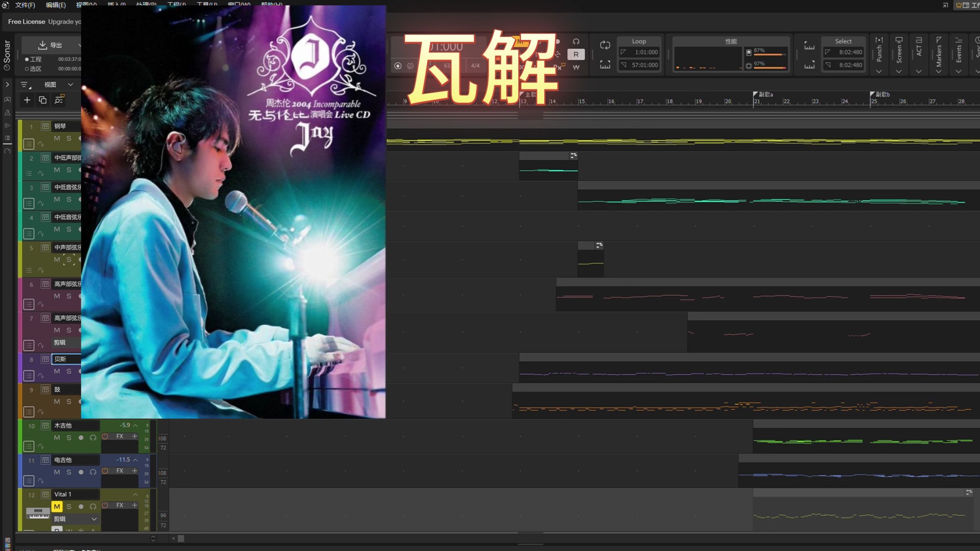Screen dimensions: 980x551
Task: Toggle FX rack power on 木吉他
Action: pyautogui.click(x=105, y=436)
